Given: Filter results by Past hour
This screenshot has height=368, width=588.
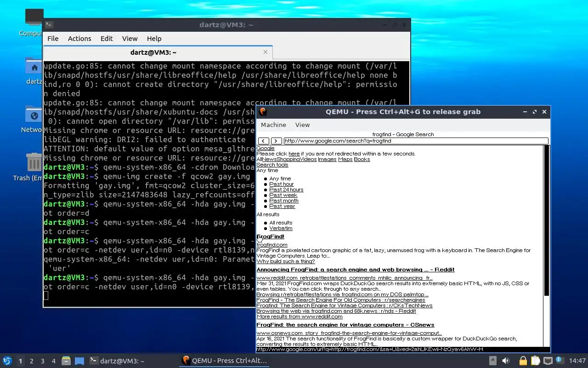Looking at the screenshot, I should (282, 184).
